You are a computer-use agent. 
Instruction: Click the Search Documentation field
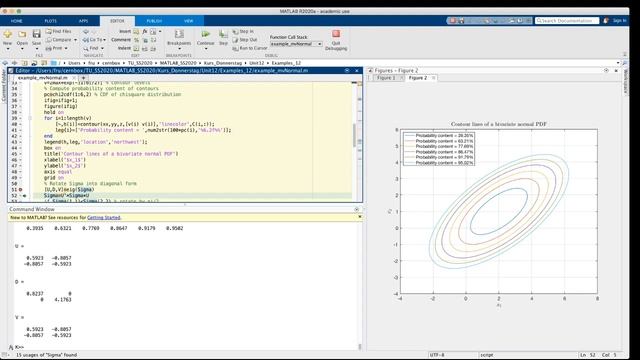coord(567,20)
